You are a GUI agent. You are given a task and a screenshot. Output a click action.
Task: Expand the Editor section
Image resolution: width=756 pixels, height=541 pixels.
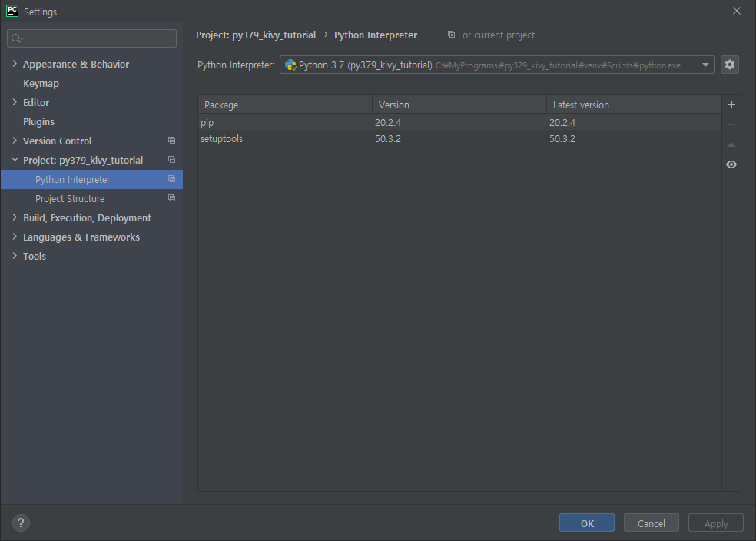(15, 102)
